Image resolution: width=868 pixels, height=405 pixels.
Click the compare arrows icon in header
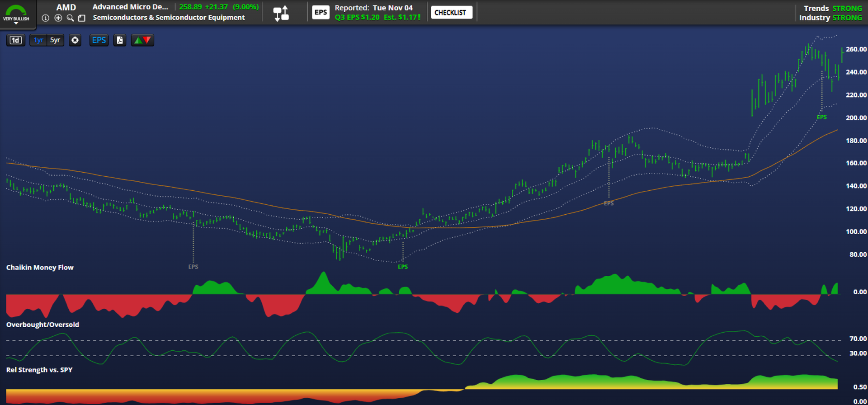pyautogui.click(x=281, y=13)
